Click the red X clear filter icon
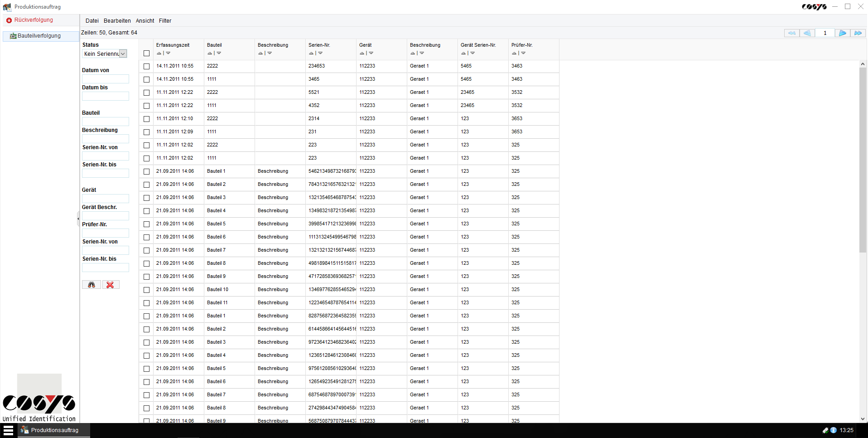Viewport: 868px width, 438px height. pos(111,284)
